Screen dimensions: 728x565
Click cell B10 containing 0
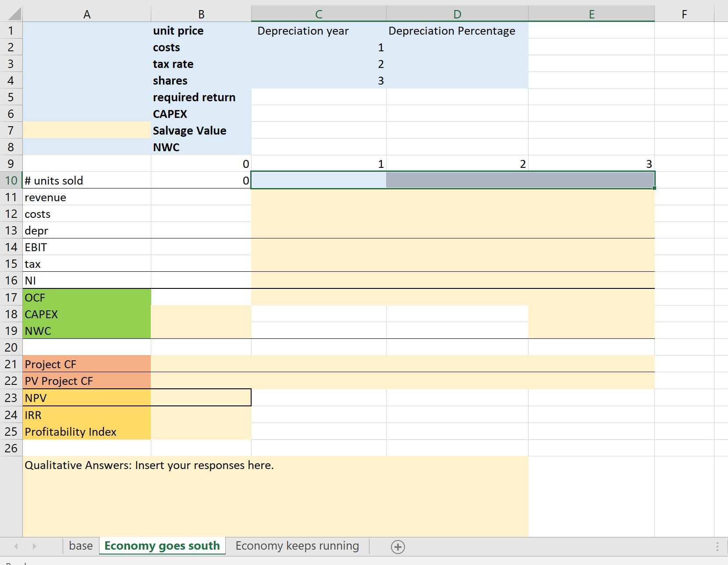(x=201, y=180)
